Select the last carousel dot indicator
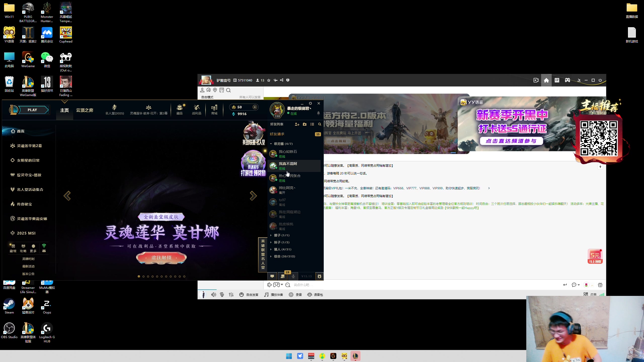The image size is (644, 362). coord(184,277)
